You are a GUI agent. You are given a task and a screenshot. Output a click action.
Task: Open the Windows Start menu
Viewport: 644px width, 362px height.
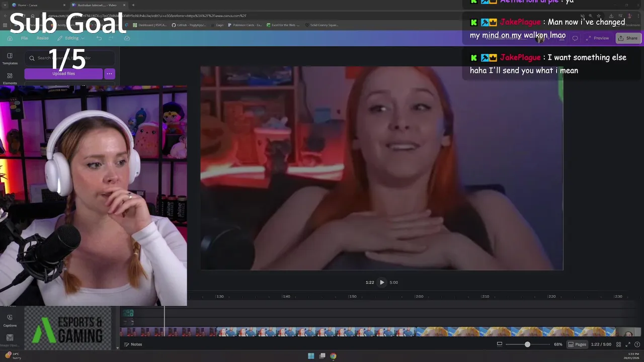tap(311, 356)
